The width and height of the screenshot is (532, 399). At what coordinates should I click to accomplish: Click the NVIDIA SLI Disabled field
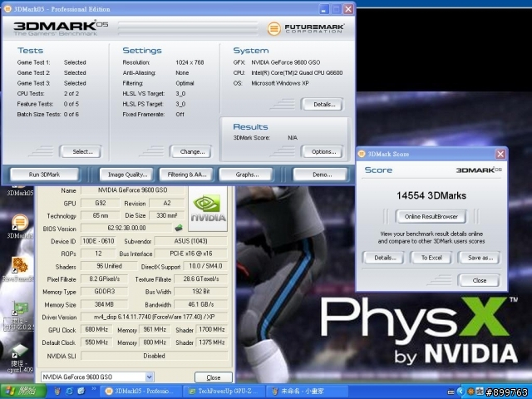tap(155, 356)
